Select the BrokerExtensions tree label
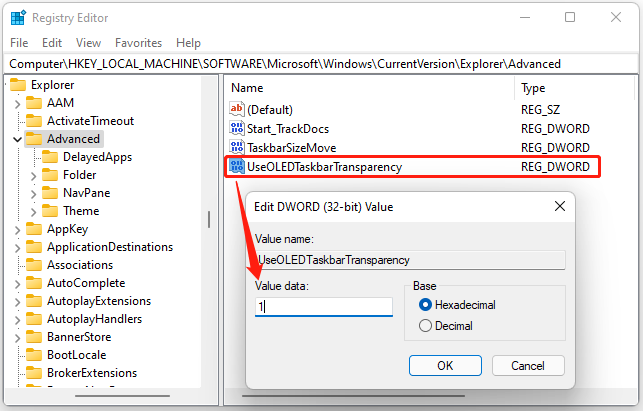The width and height of the screenshot is (643, 411). [92, 373]
